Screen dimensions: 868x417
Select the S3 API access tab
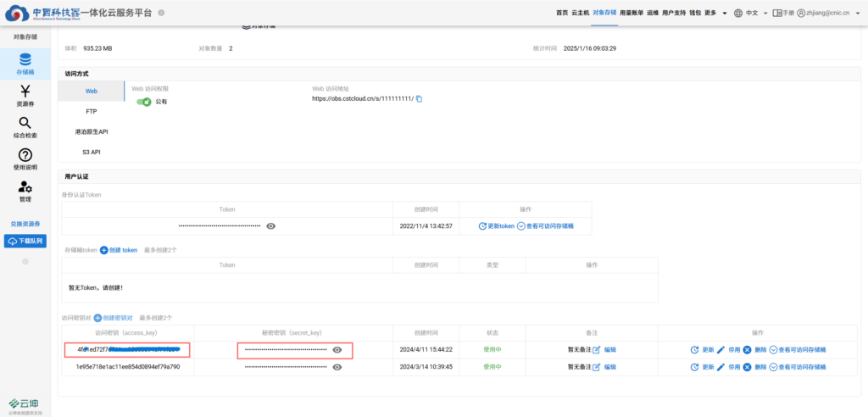coord(91,152)
